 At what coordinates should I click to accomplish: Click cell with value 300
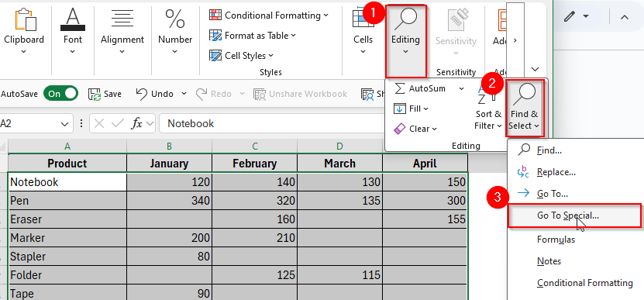pyautogui.click(x=425, y=201)
